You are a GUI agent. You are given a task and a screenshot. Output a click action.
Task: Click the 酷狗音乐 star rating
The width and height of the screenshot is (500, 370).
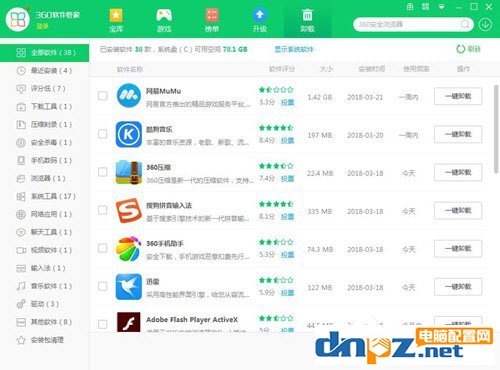(x=276, y=128)
